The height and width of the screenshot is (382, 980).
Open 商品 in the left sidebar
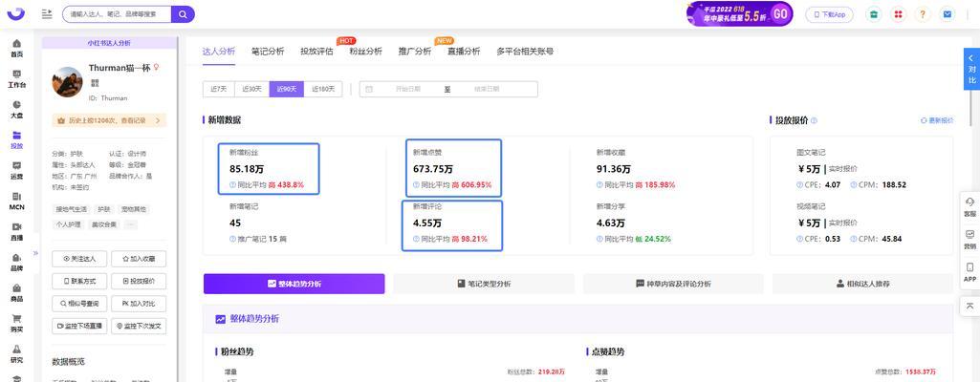(x=17, y=293)
